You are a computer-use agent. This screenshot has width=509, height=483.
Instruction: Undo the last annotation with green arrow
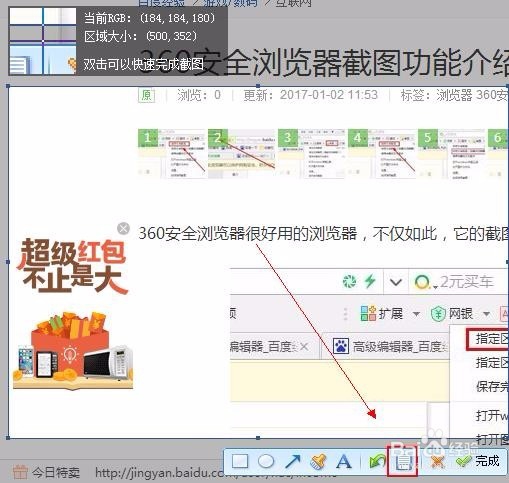(x=377, y=462)
